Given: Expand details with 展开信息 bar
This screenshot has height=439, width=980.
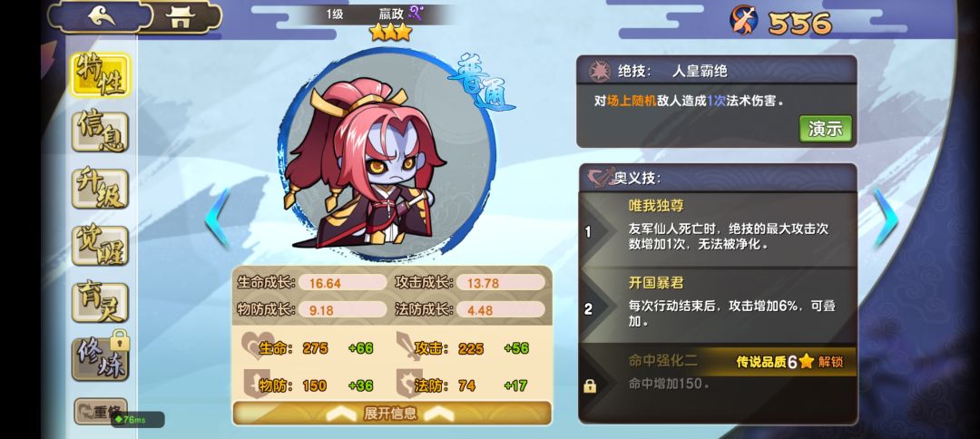Looking at the screenshot, I should pos(392,414).
